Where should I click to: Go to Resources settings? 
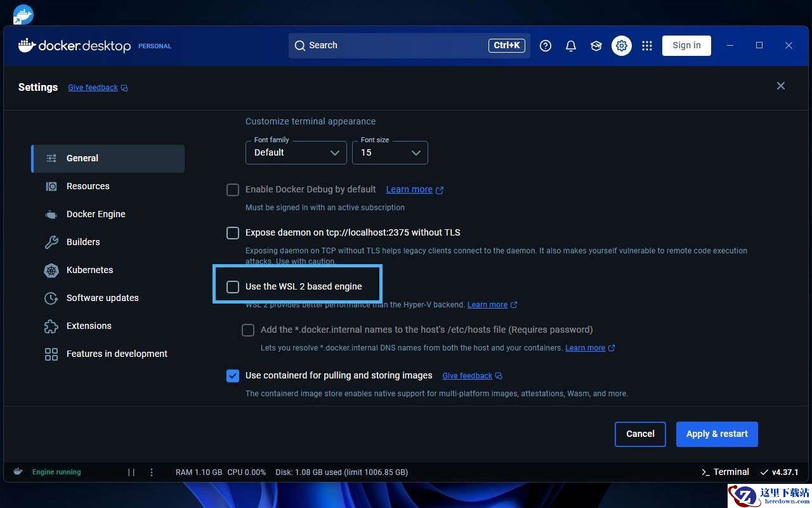pos(108,186)
